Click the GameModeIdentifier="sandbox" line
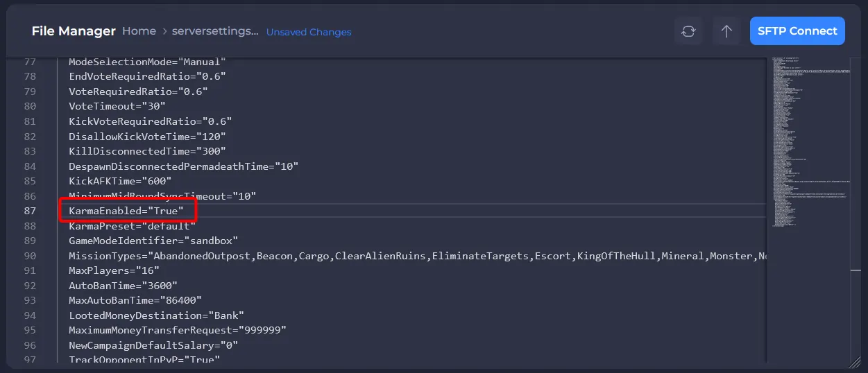Viewport: 868px width, 373px height. coord(153,241)
